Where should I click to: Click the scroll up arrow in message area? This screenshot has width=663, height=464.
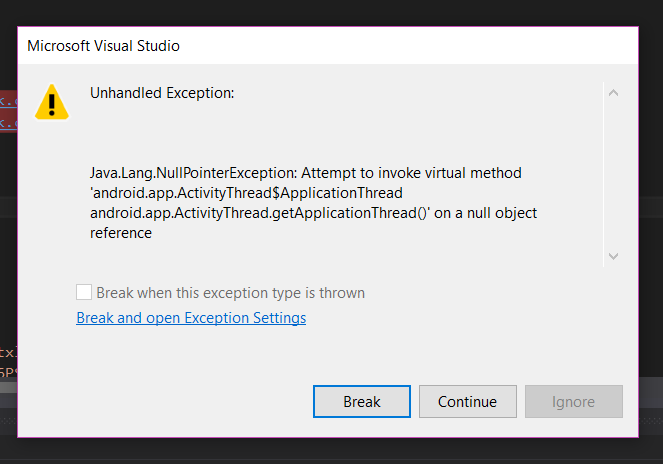pos(614,93)
